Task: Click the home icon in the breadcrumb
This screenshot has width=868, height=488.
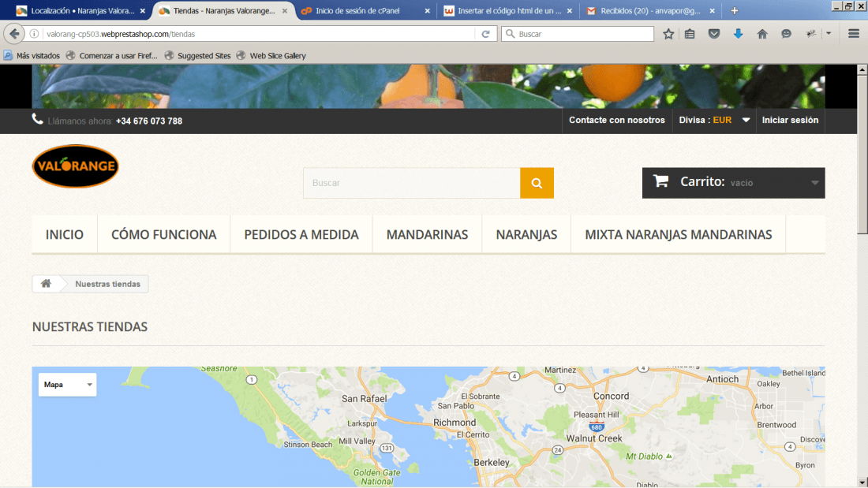Action: click(46, 284)
